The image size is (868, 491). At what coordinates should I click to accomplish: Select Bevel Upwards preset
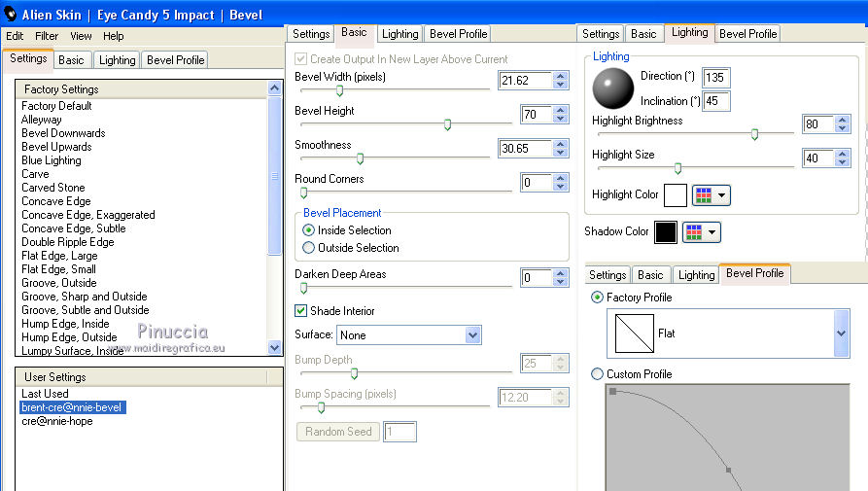(56, 147)
